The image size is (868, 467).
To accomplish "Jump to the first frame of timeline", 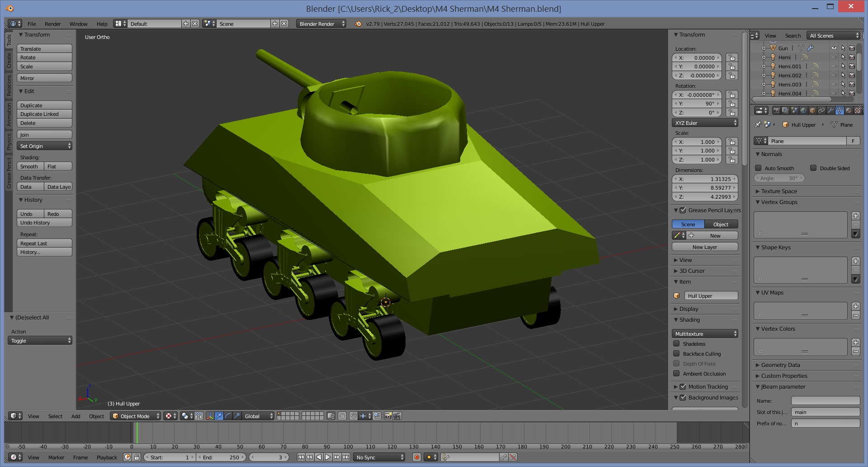I will click(x=301, y=457).
